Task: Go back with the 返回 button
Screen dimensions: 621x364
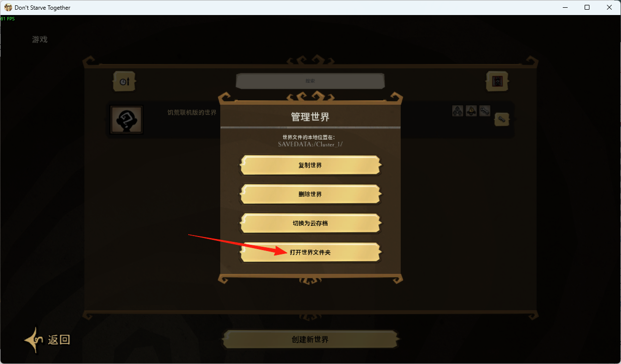Action: [x=48, y=340]
